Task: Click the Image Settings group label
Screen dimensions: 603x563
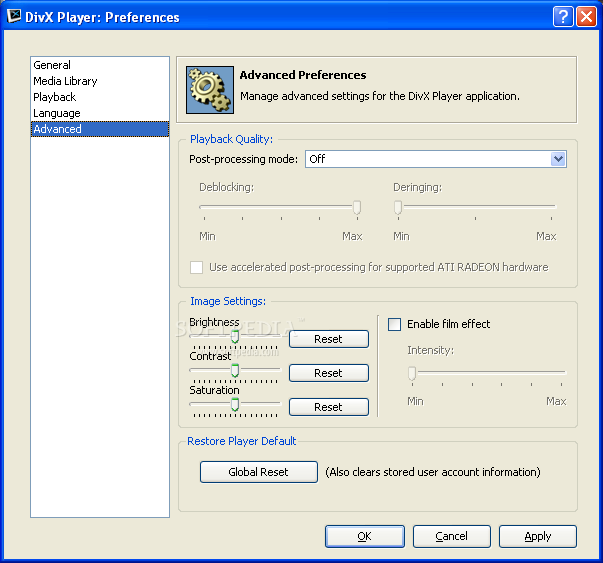Action: click(228, 301)
